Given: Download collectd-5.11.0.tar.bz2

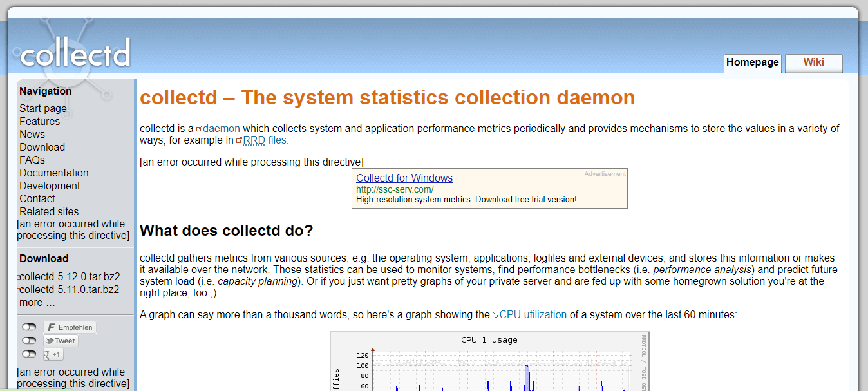Looking at the screenshot, I should [70, 290].
